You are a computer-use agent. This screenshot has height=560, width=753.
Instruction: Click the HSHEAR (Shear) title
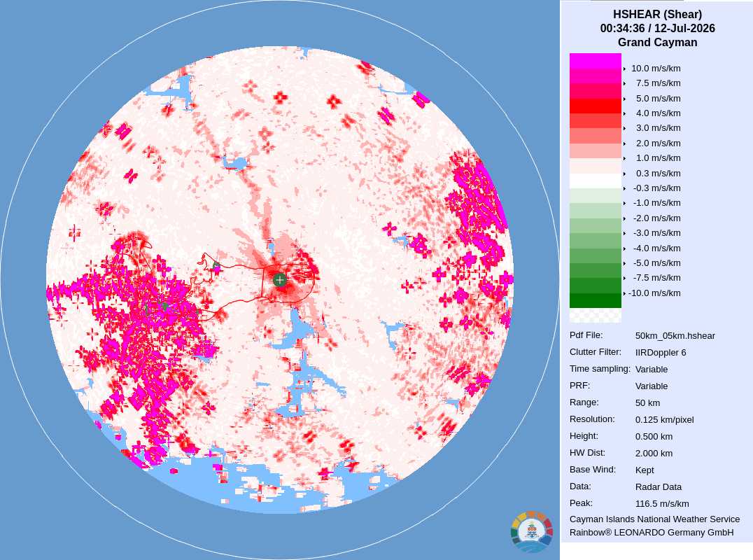[x=657, y=15]
